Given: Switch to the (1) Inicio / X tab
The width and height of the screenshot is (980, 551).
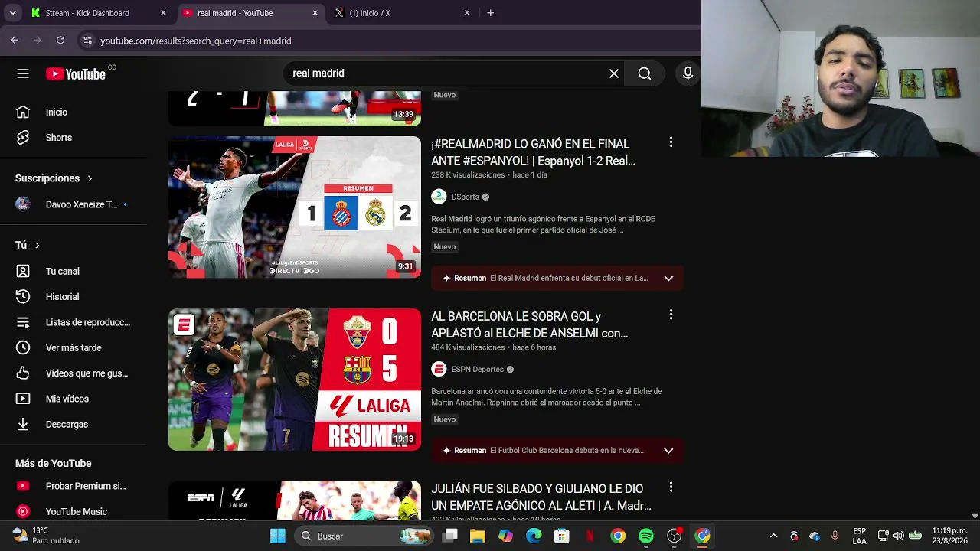Looking at the screenshot, I should (402, 13).
